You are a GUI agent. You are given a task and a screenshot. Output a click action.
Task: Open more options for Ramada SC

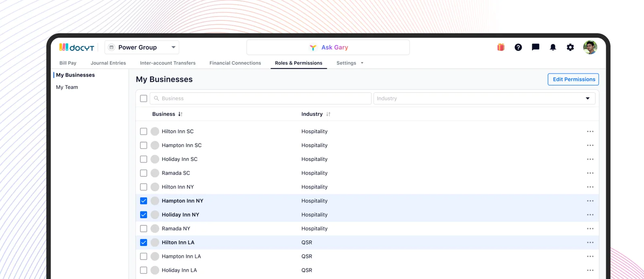tap(590, 173)
